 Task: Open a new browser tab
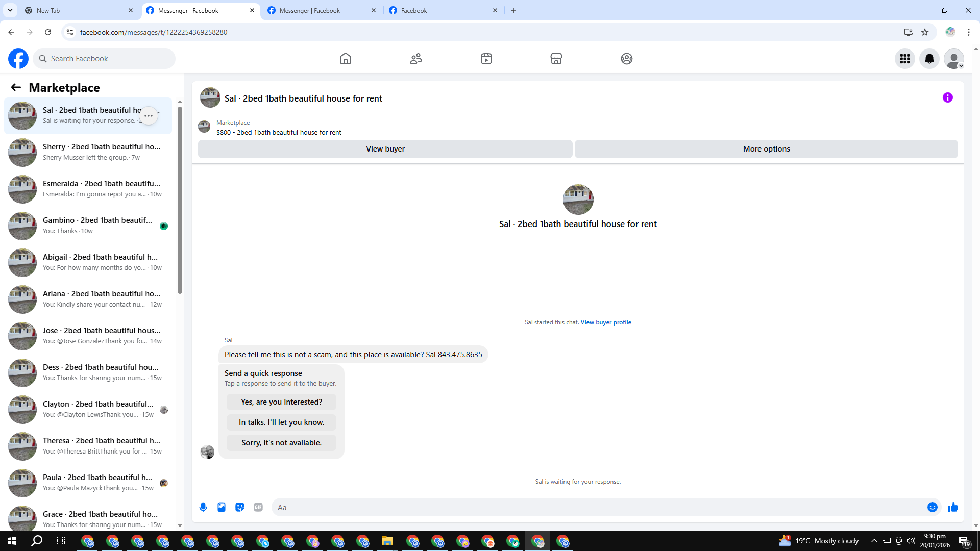[x=513, y=10]
